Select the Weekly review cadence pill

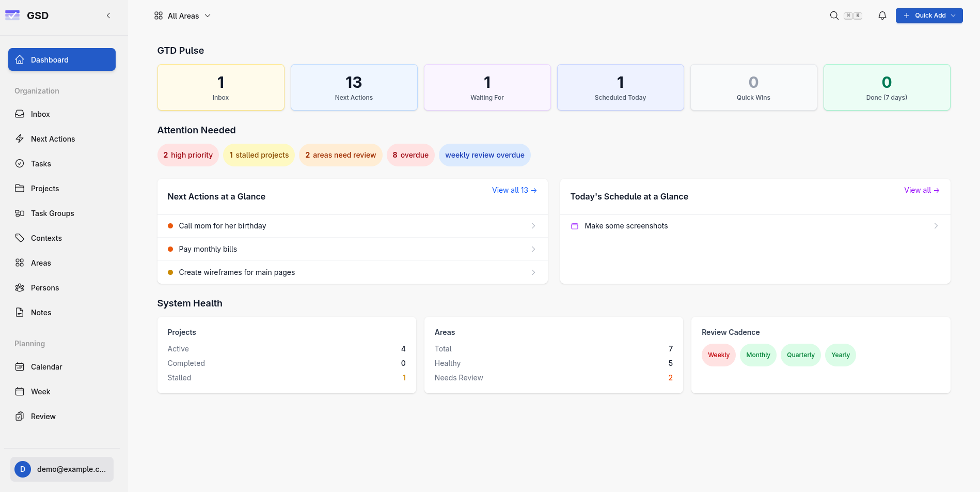[x=718, y=355]
